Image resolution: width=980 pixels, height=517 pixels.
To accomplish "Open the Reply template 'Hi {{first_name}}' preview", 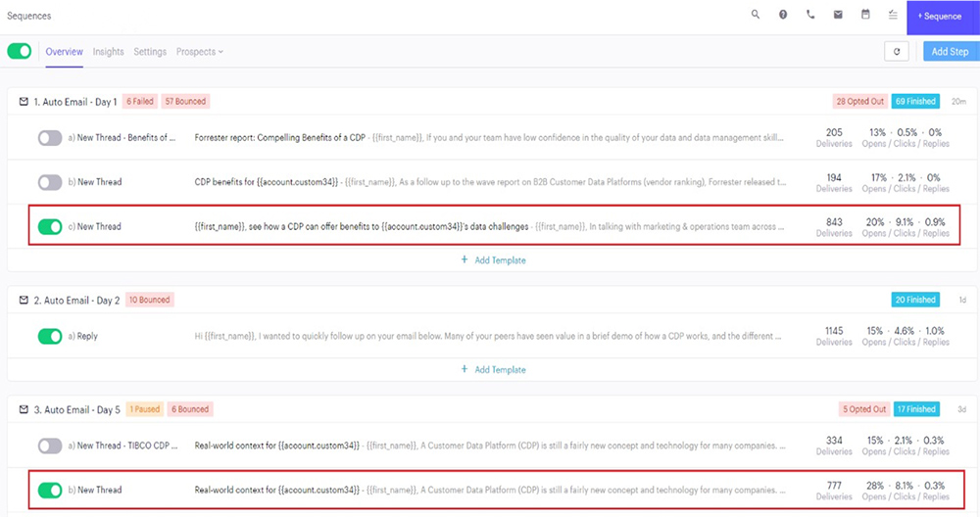I will pos(487,336).
